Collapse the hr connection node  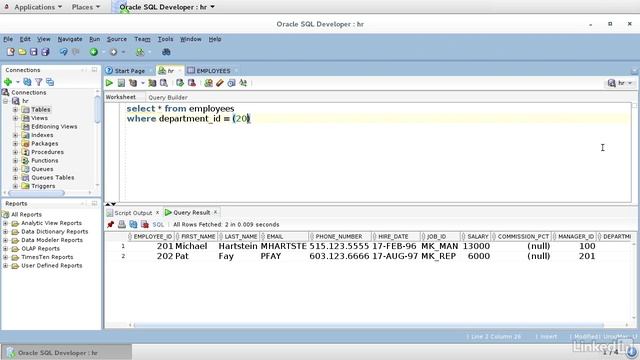[x=5, y=101]
